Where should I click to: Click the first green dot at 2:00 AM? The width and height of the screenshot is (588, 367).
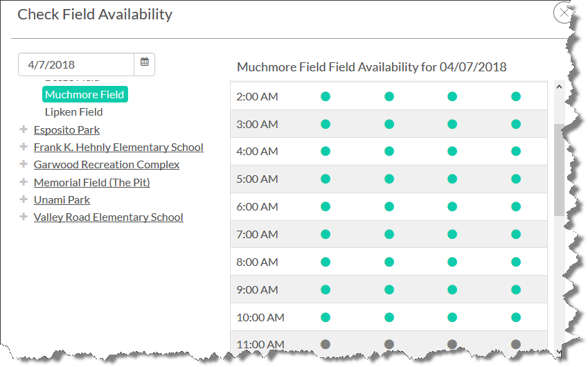(326, 96)
